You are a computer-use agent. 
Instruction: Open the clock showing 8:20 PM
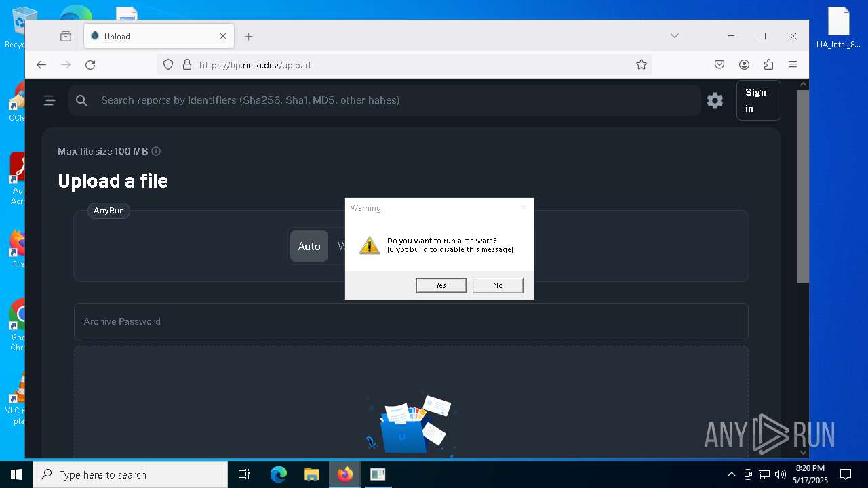(x=810, y=474)
